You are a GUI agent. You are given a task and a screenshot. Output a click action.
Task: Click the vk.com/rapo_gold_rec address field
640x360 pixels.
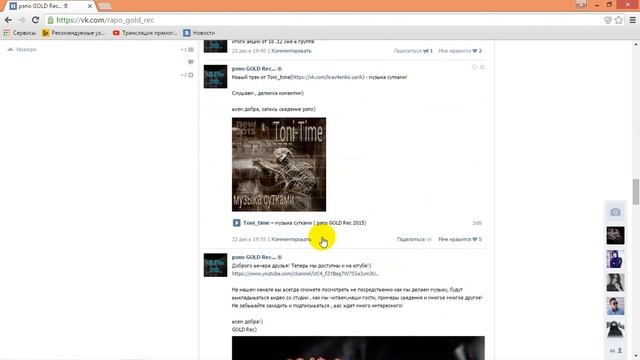(327, 20)
